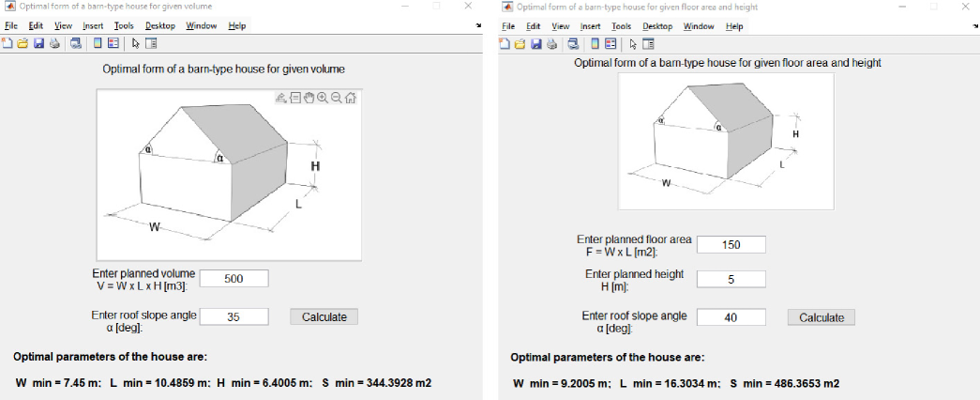Open View menu in right window
The width and height of the screenshot is (980, 400).
click(561, 26)
